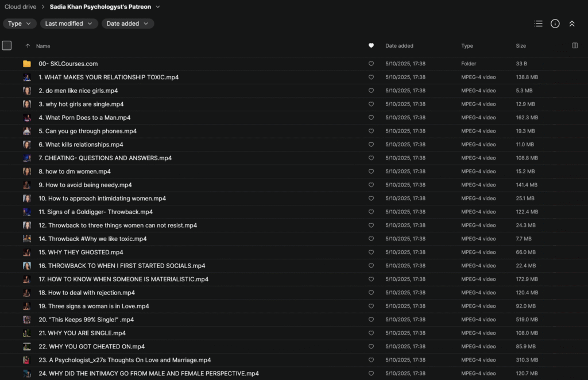This screenshot has width=588, height=380.
Task: Click the sort arrow next to Name
Action: [28, 46]
